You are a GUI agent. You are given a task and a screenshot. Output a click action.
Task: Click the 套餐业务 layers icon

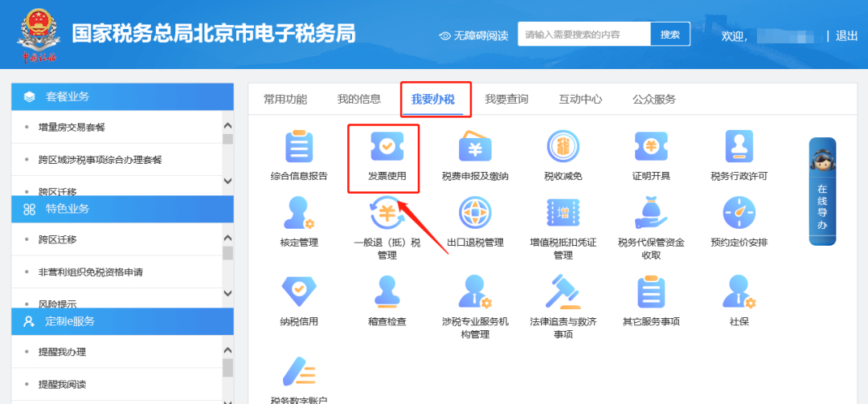[30, 97]
